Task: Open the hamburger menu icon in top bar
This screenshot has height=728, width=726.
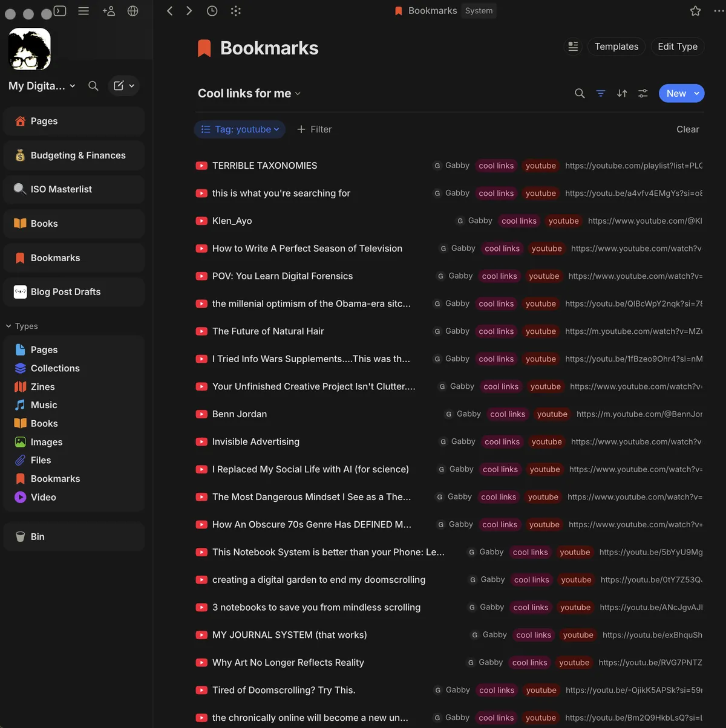Action: point(83,11)
